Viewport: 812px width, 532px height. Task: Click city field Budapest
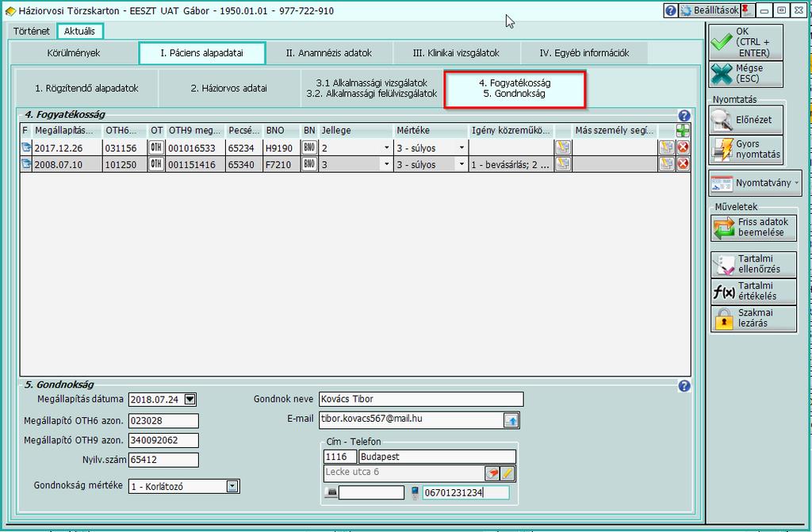[x=437, y=457]
